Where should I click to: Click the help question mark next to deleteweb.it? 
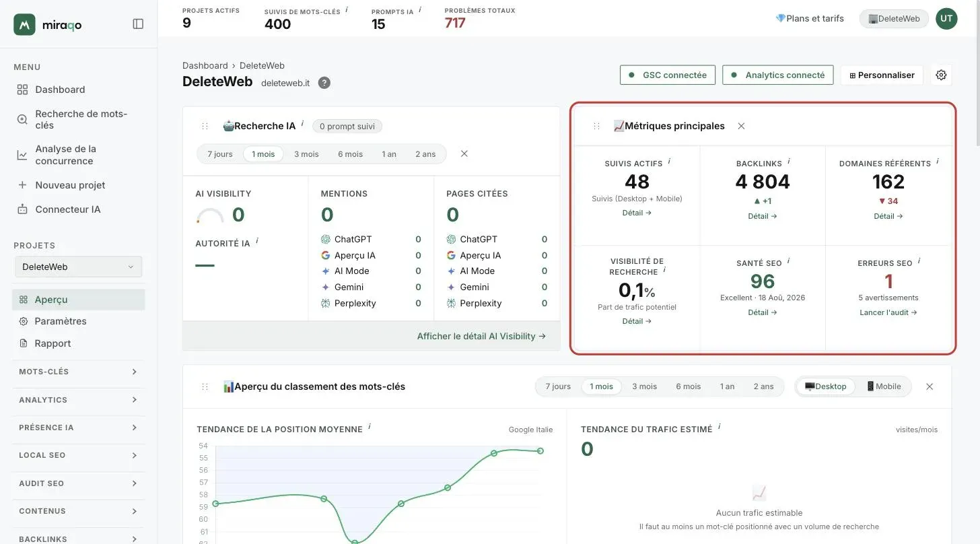pos(324,83)
